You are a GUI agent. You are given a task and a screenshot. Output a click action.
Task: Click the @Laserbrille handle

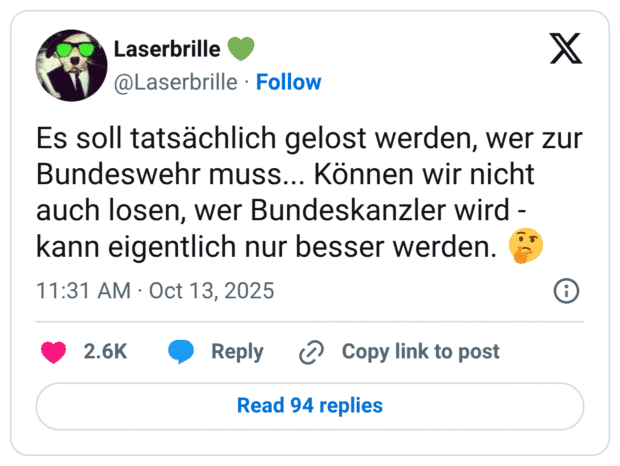point(176,82)
